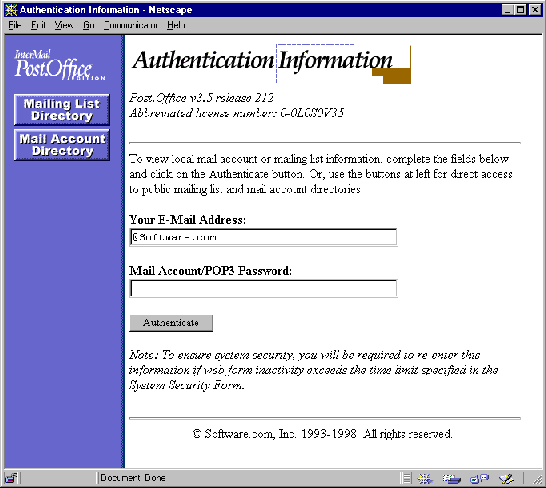Open Mailbox from the component bar
Viewport: 546px width, 488px height.
pos(452,479)
